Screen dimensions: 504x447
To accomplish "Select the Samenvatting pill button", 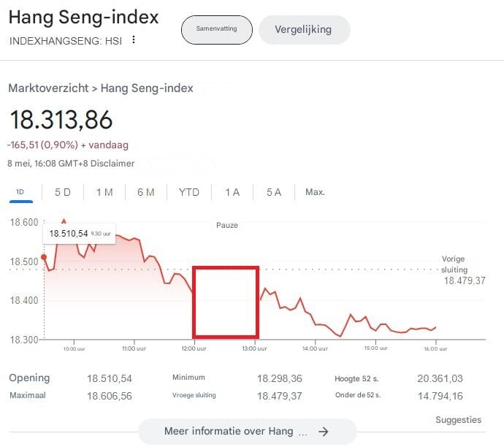I will point(216,30).
